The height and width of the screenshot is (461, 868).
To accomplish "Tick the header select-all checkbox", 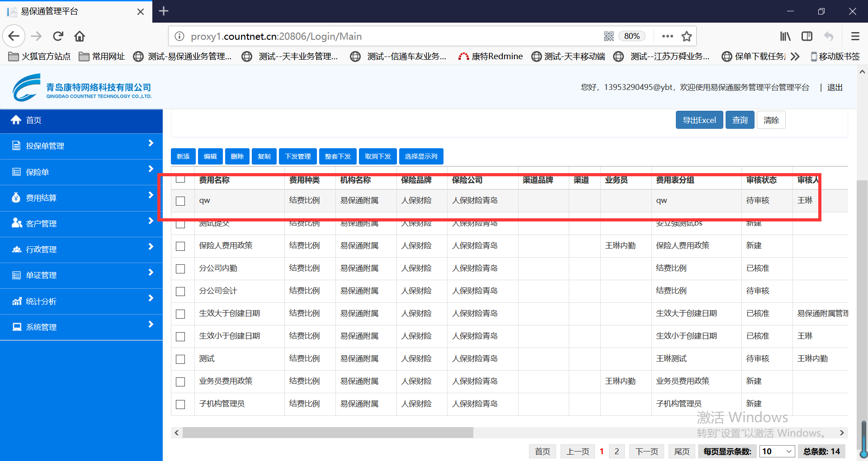I will point(180,179).
